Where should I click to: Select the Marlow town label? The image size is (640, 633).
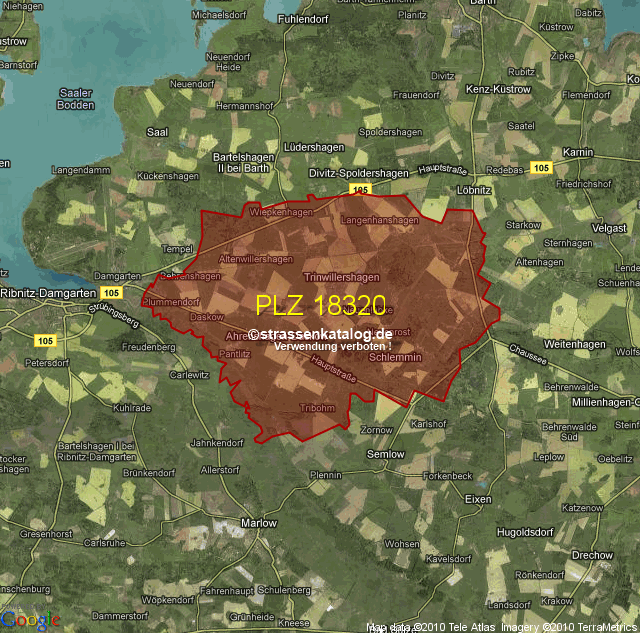(259, 522)
